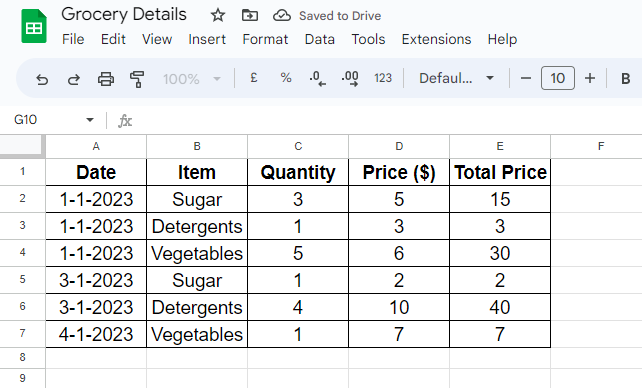Format as currency with pound icon
The image size is (642, 388).
click(x=254, y=78)
